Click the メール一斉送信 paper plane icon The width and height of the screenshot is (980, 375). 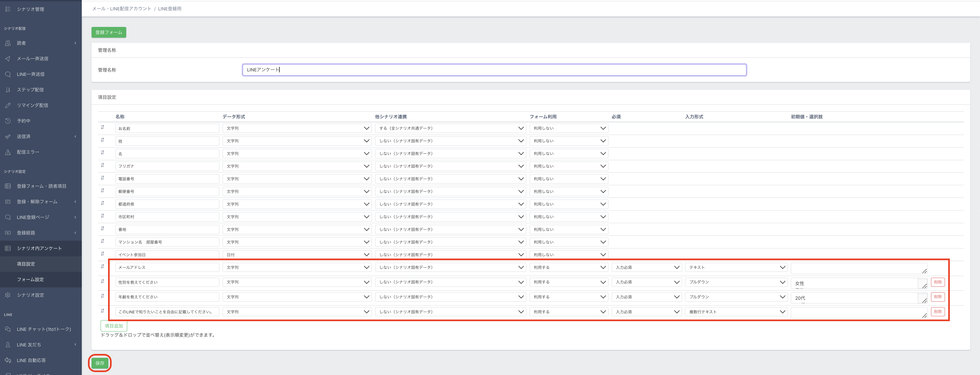(7, 59)
